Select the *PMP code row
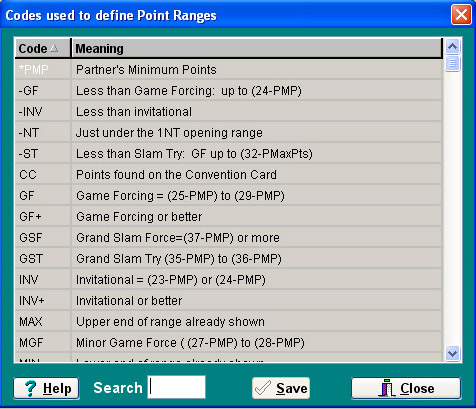This screenshot has width=476, height=409. pyautogui.click(x=229, y=70)
